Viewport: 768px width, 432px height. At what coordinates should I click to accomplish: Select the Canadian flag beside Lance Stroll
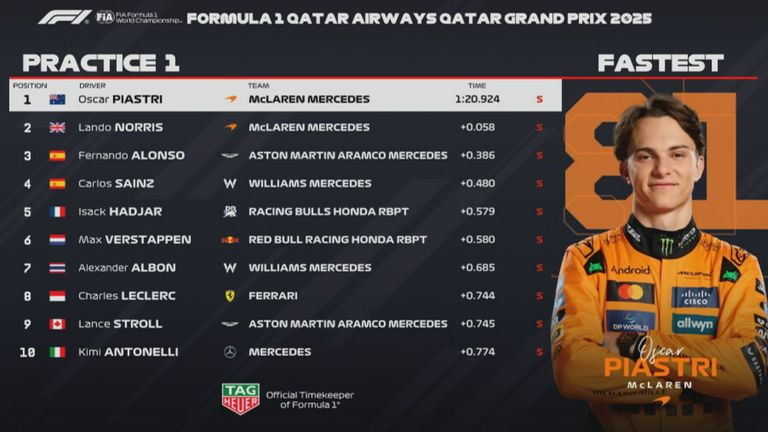(57, 324)
